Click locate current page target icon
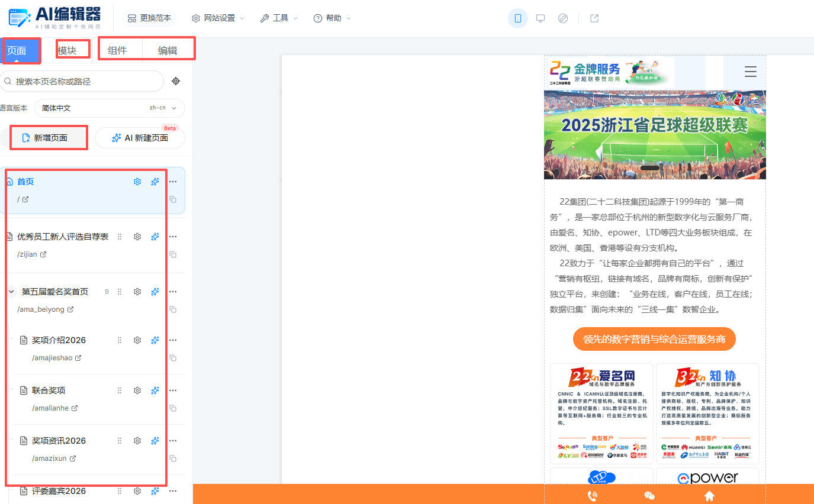The image size is (814, 504). click(176, 81)
